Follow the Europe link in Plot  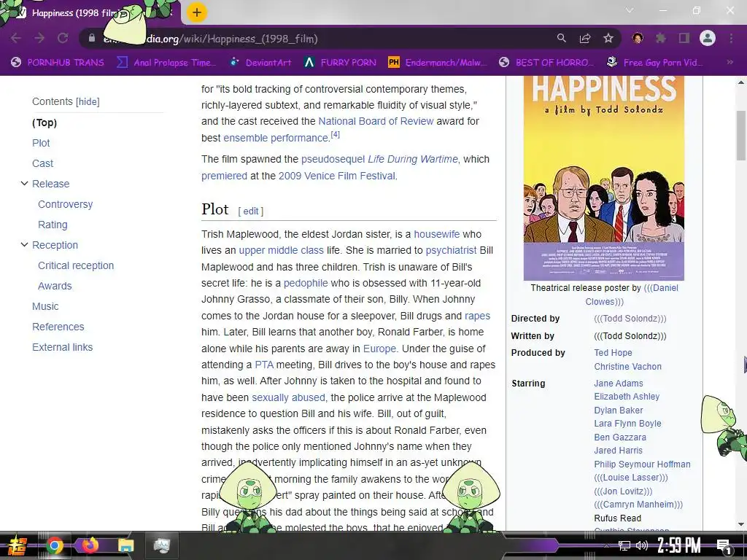(379, 349)
